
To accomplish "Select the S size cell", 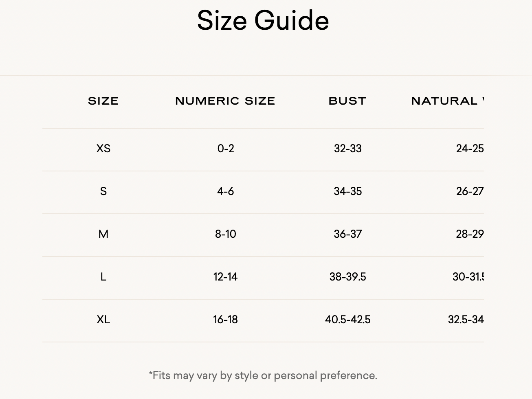I will [x=103, y=191].
